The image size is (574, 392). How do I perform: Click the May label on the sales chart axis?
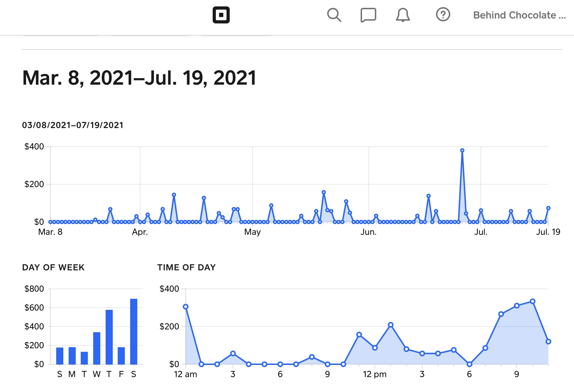pyautogui.click(x=253, y=232)
